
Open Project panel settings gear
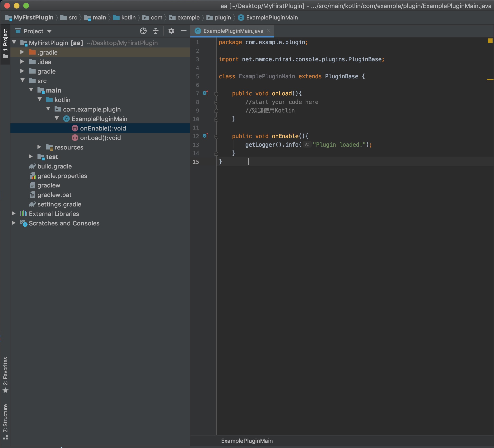coord(171,31)
